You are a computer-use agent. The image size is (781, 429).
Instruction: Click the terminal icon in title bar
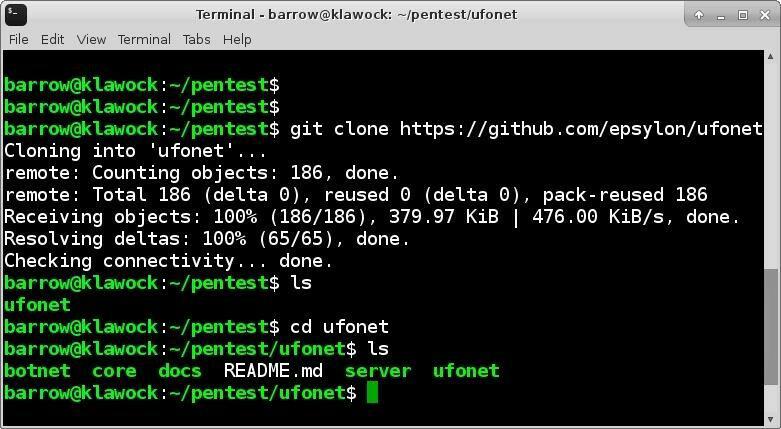click(16, 14)
